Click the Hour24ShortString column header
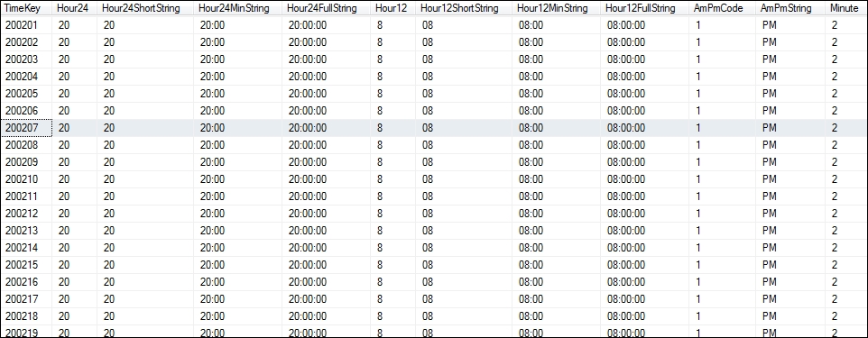This screenshot has width=868, height=338. [145, 8]
